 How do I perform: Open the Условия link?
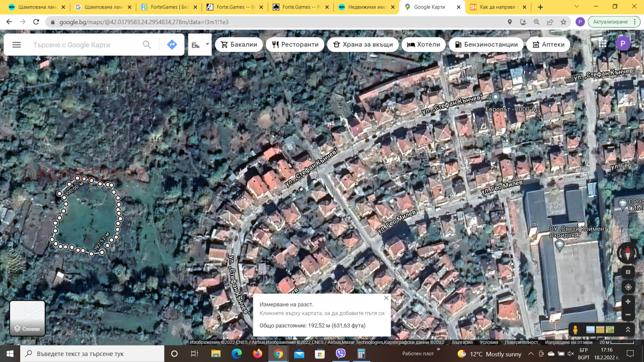tap(489, 342)
